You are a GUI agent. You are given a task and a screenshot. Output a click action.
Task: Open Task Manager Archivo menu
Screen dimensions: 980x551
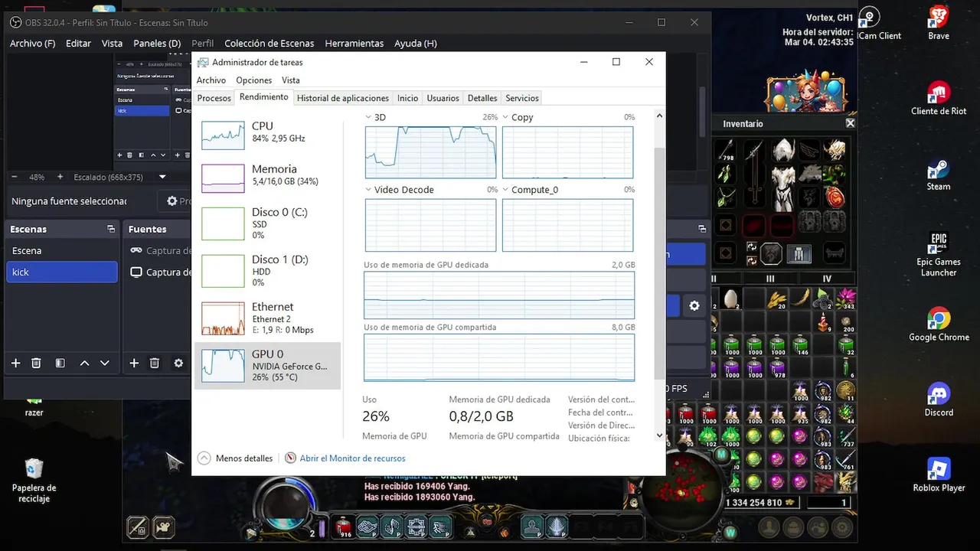(x=211, y=80)
